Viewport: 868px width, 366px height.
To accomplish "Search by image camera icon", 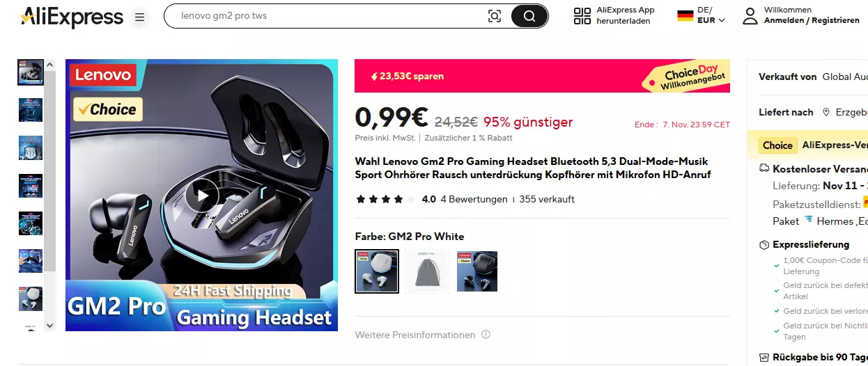I will click(495, 16).
